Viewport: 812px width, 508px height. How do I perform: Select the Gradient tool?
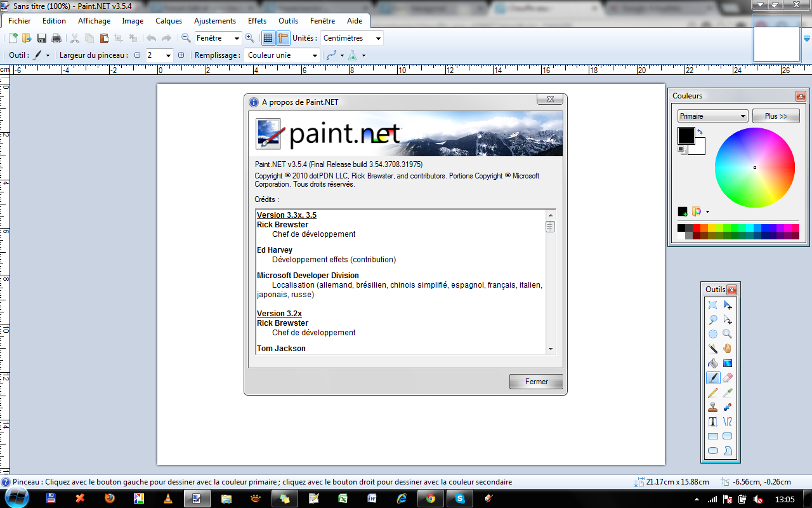[x=728, y=363]
